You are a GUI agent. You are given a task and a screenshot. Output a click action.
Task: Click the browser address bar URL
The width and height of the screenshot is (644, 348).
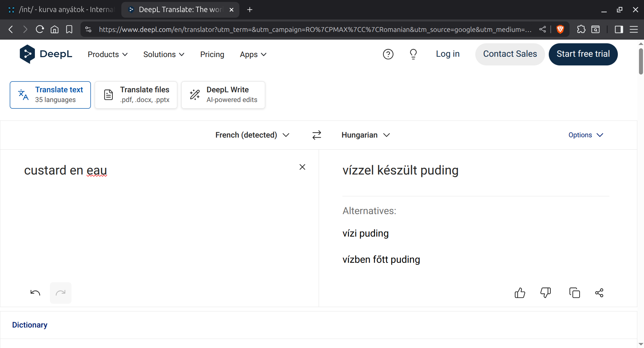click(x=315, y=30)
